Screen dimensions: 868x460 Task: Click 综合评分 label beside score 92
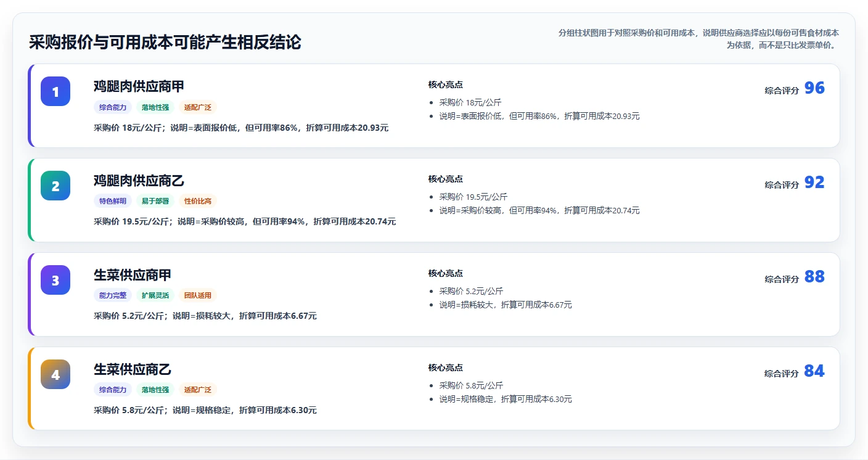click(x=782, y=185)
